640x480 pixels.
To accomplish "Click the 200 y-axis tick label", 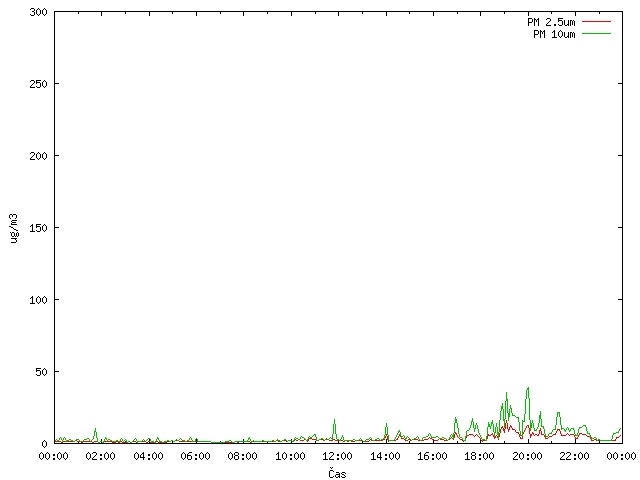I will click(x=38, y=156).
